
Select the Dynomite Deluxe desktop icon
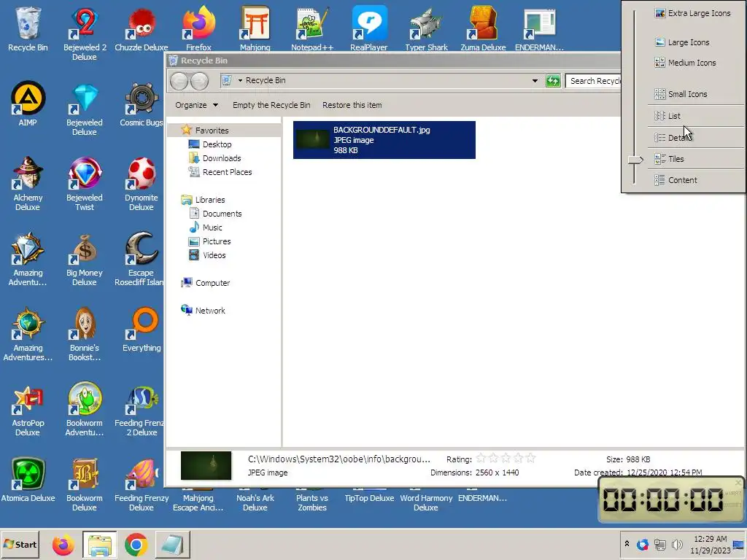[141, 183]
